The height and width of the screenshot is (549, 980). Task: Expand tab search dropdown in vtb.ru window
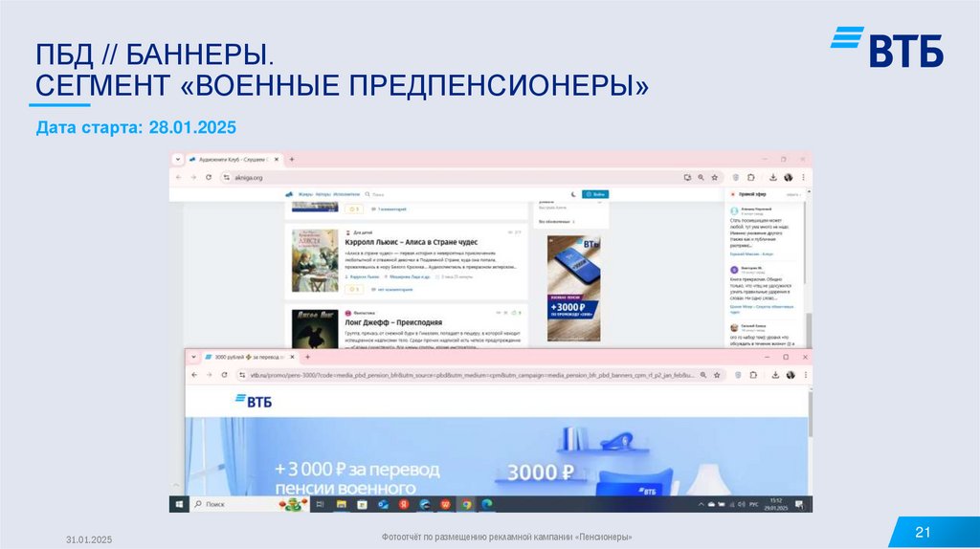pyautogui.click(x=193, y=358)
